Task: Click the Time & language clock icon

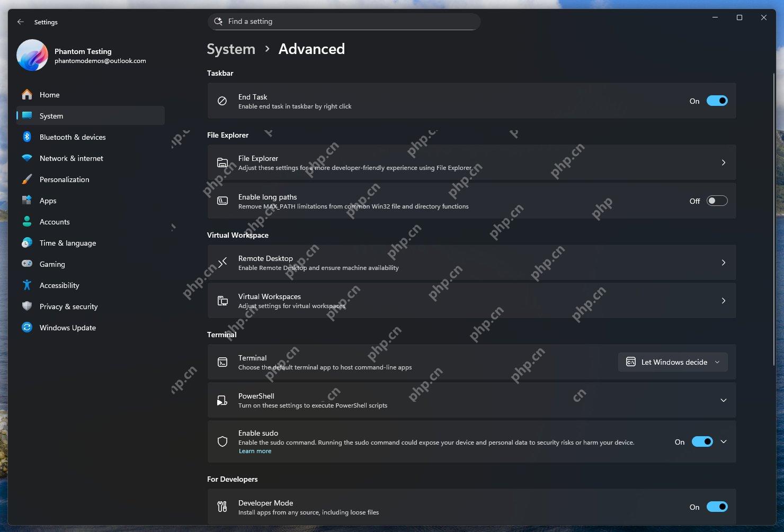Action: pos(27,243)
